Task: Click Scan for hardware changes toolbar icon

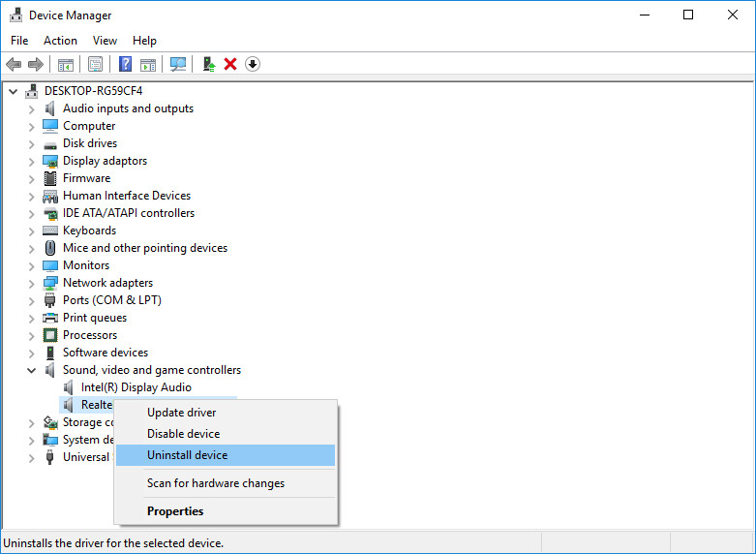Action: [x=178, y=64]
